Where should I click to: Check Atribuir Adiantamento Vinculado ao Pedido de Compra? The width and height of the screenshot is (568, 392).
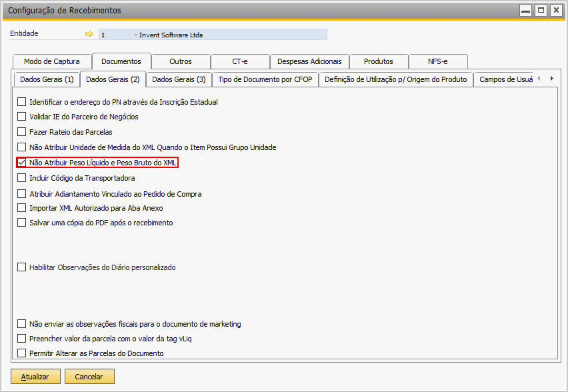[22, 194]
